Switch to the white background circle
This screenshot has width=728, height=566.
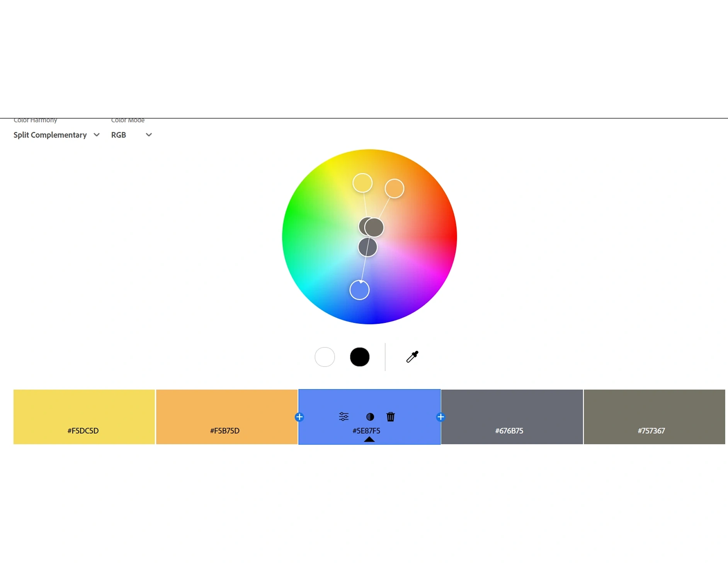(x=325, y=356)
